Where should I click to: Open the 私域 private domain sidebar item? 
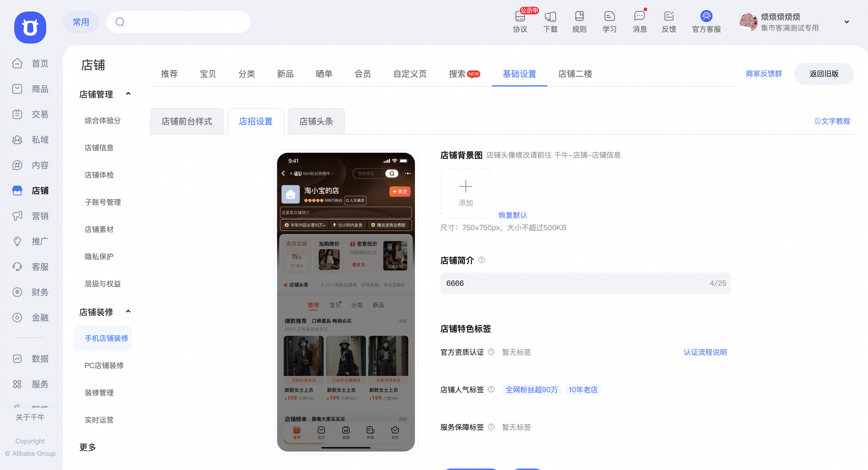tap(30, 139)
